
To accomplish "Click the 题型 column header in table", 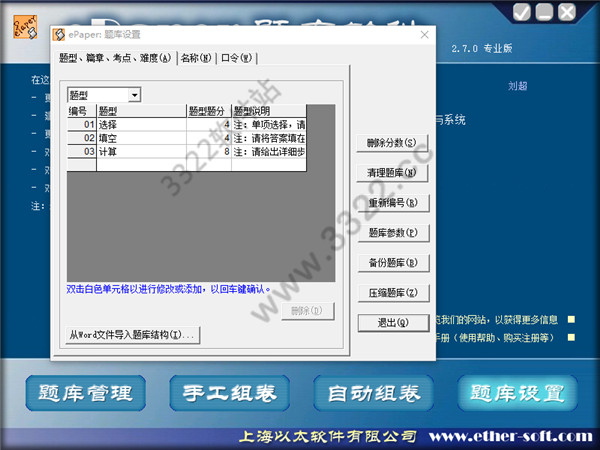I will click(x=141, y=111).
